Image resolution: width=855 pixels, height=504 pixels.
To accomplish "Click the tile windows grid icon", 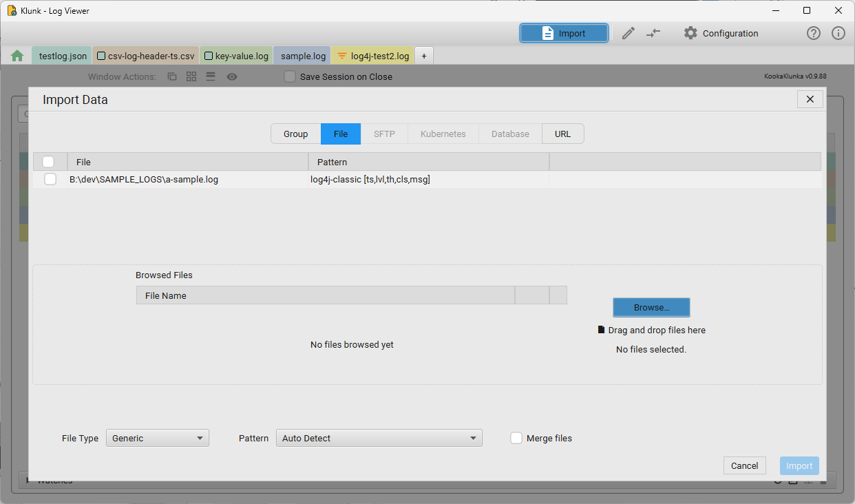I will coord(191,76).
